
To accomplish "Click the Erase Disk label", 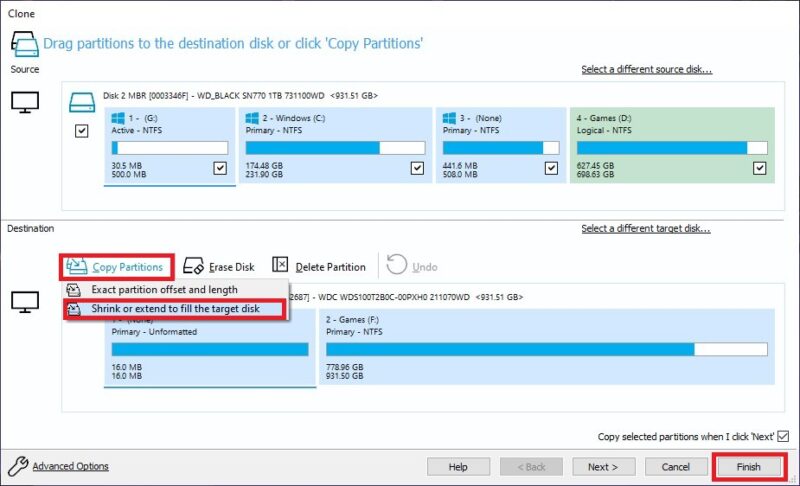I will click(x=232, y=267).
